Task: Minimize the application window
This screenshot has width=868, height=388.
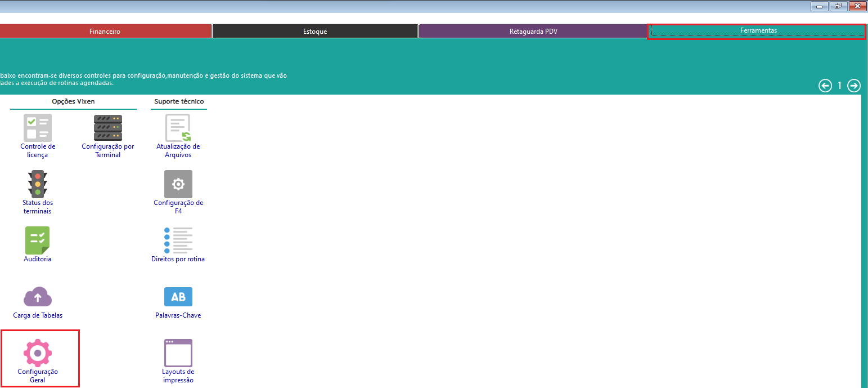Action: coord(818,6)
